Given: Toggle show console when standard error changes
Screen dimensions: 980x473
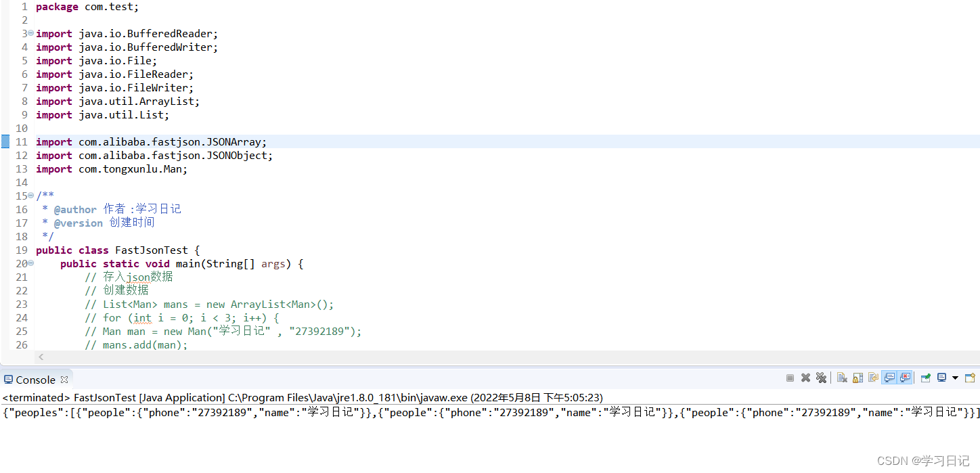Looking at the screenshot, I should [905, 378].
